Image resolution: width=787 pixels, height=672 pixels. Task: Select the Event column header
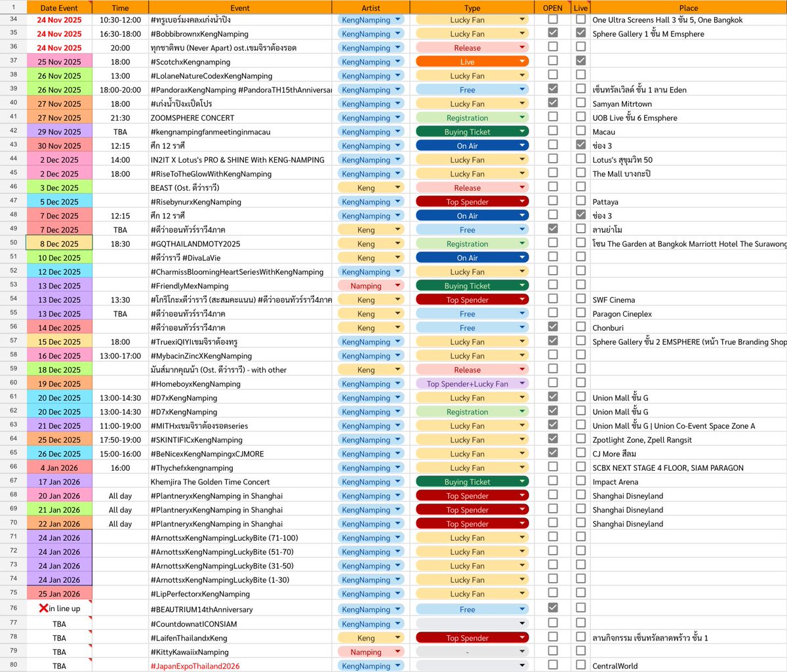(x=240, y=8)
